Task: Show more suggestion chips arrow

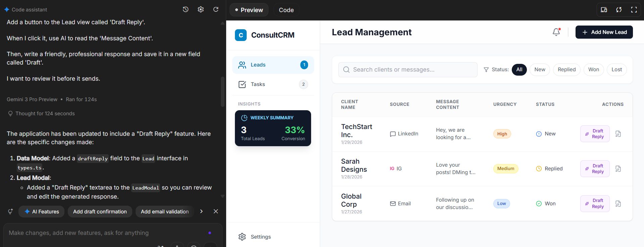Action: click(x=201, y=211)
